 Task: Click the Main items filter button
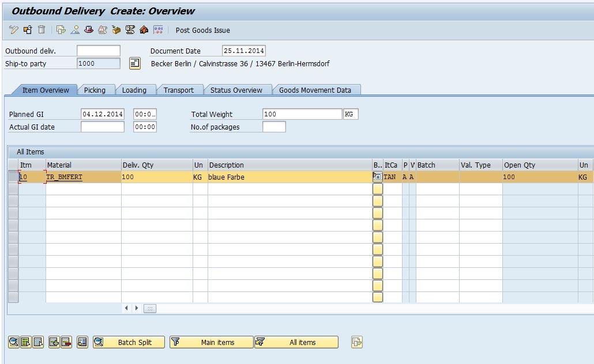pyautogui.click(x=212, y=342)
